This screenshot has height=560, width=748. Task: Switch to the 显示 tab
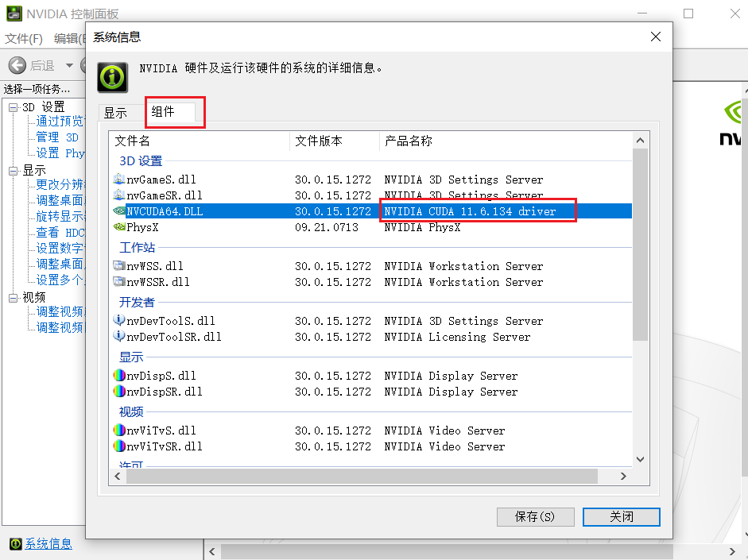[115, 113]
